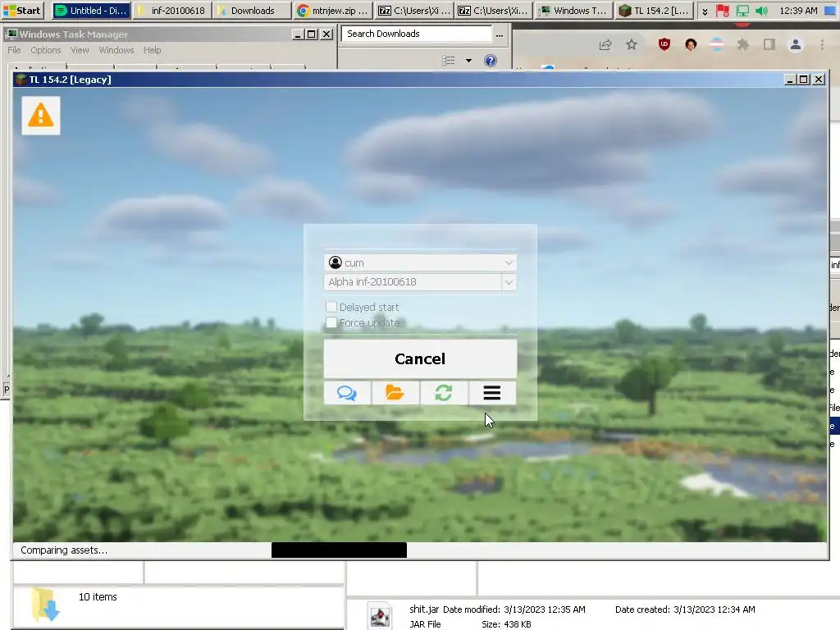Switch to Windows T... Task Manager taskbar button

[573, 10]
